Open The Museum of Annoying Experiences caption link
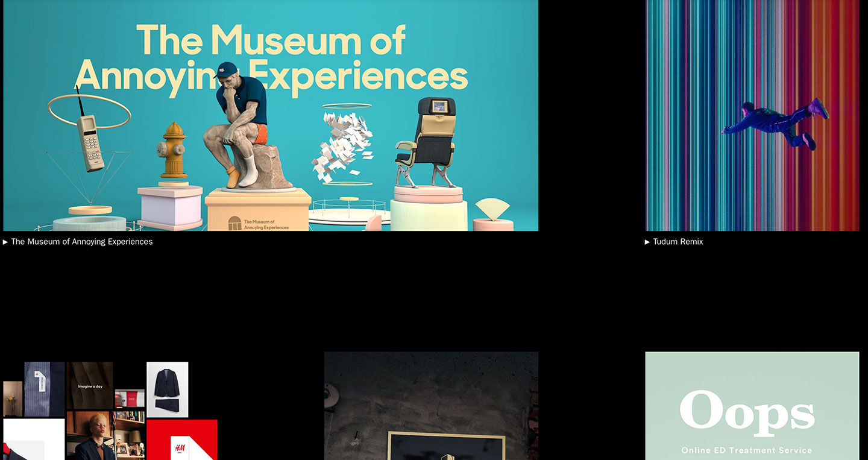 (x=81, y=242)
